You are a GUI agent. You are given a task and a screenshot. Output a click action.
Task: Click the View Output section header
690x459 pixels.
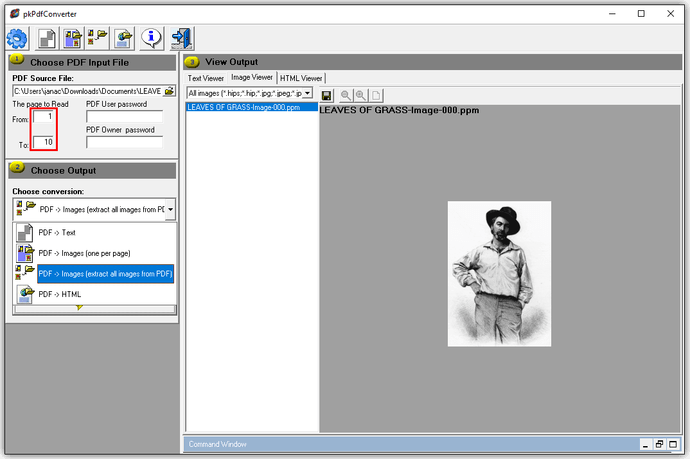(x=433, y=62)
